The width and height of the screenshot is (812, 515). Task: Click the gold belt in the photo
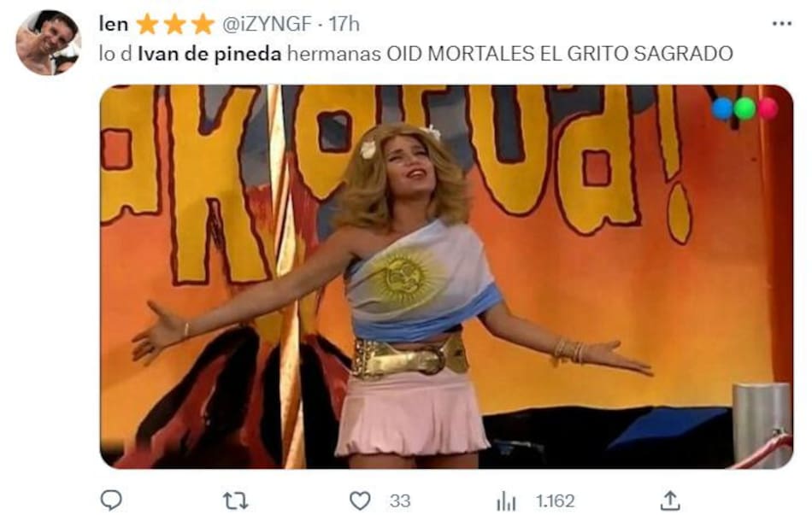[x=409, y=355]
